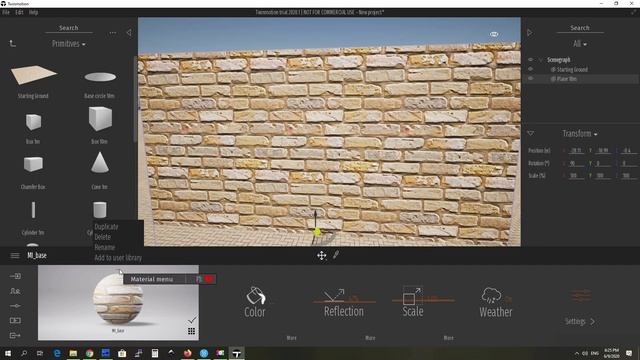Click More under Color

click(x=291, y=338)
